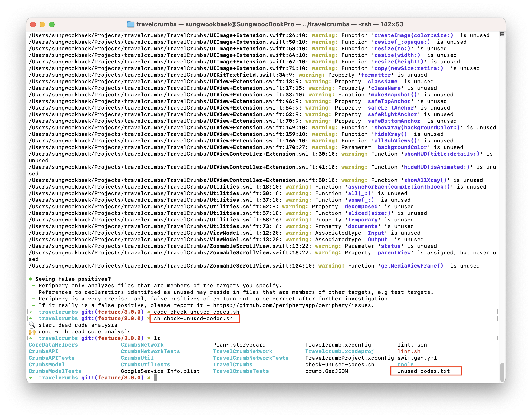Viewport: 532px width, 418px height.
Task: Click the green zoom window button
Action: click(x=52, y=24)
